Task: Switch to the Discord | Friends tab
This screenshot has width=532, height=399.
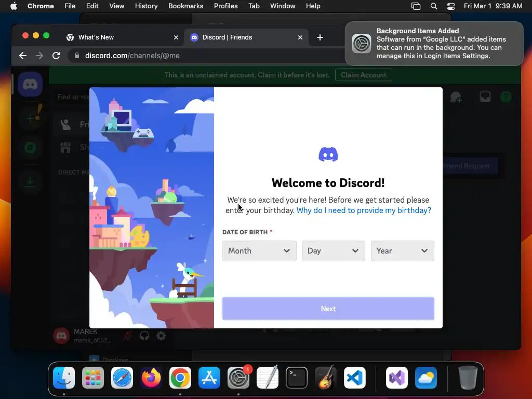Action: 247,37
